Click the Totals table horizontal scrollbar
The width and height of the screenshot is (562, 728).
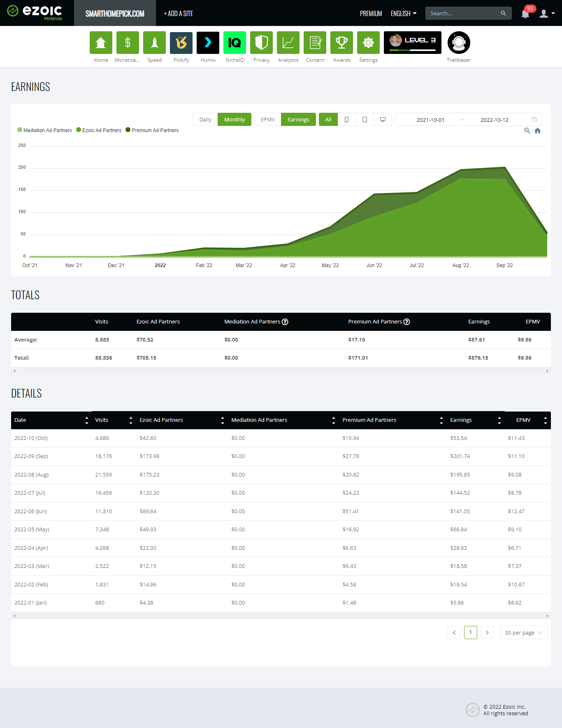pyautogui.click(x=281, y=371)
